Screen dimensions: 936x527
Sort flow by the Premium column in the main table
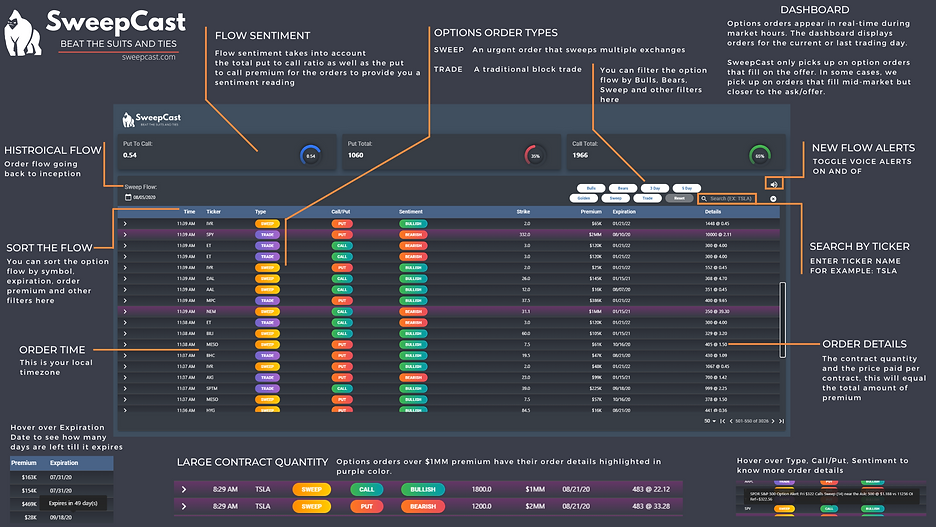tap(591, 212)
